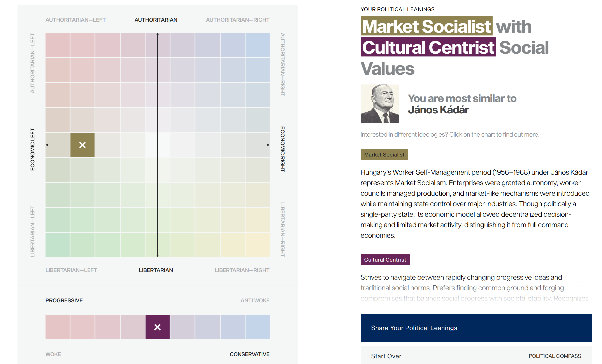Click the left arrowhead of the horizontal axis
Screen dimensions: 602x364
(47, 145)
